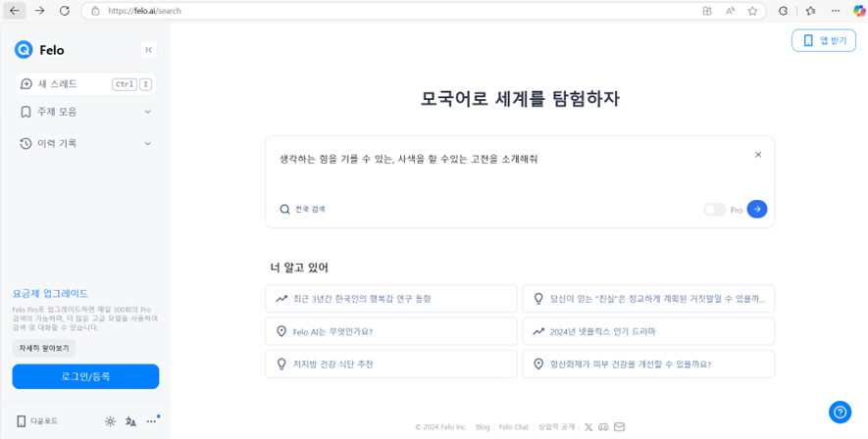Image resolution: width=868 pixels, height=439 pixels.
Task: Select suggestion Felo AI는 무엇인가요?
Action: pyautogui.click(x=391, y=331)
